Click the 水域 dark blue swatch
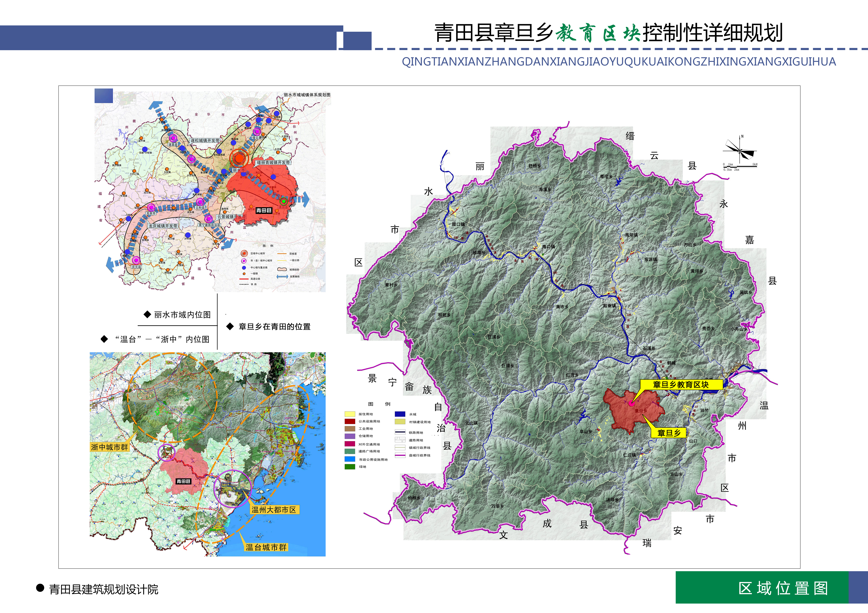Screen dimensions: 868x613 [x=400, y=414]
